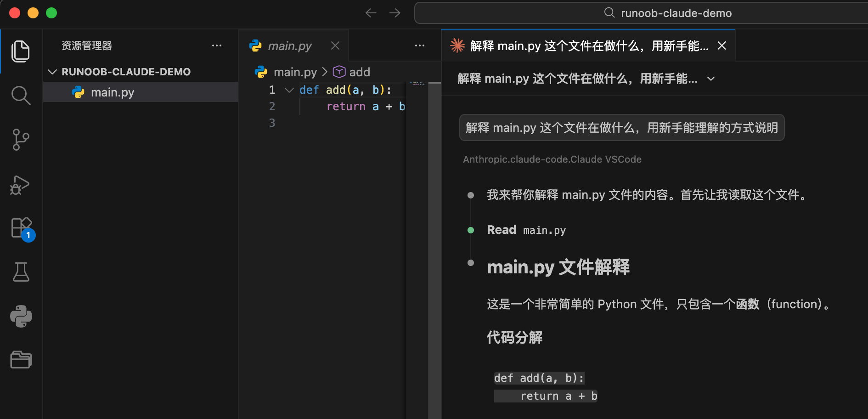
Task: Expand the conversation title dropdown chevron
Action: coord(711,79)
